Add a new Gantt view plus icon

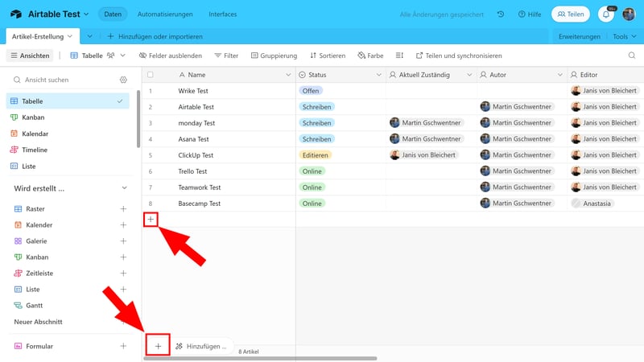tap(123, 306)
